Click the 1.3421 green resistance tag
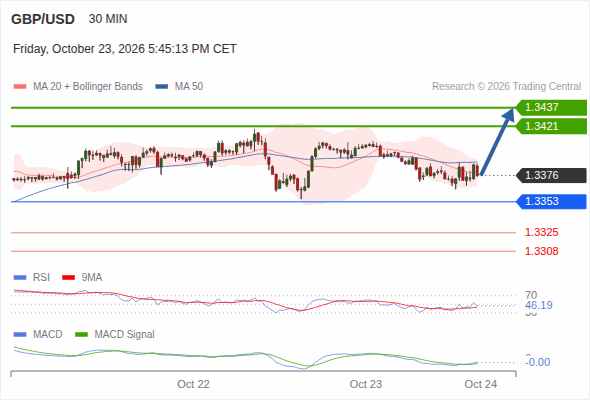Viewport: 590px width, 400px height. pyautogui.click(x=551, y=126)
